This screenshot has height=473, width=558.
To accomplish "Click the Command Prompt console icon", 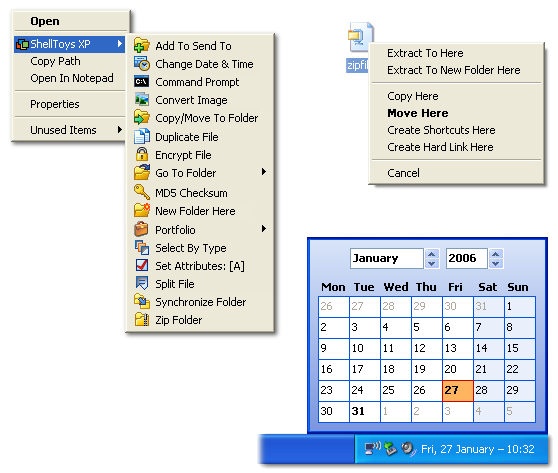I will tap(142, 82).
